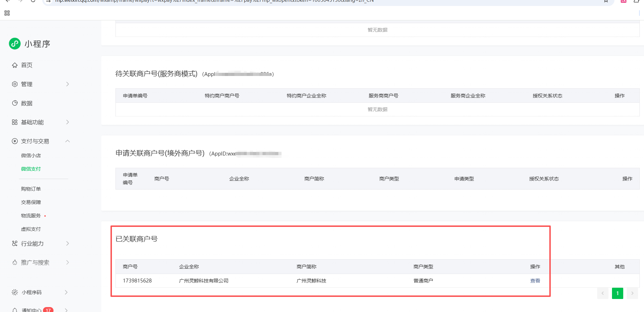
Task: Open the 虚拟支付 submenu item
Action: [x=31, y=229]
